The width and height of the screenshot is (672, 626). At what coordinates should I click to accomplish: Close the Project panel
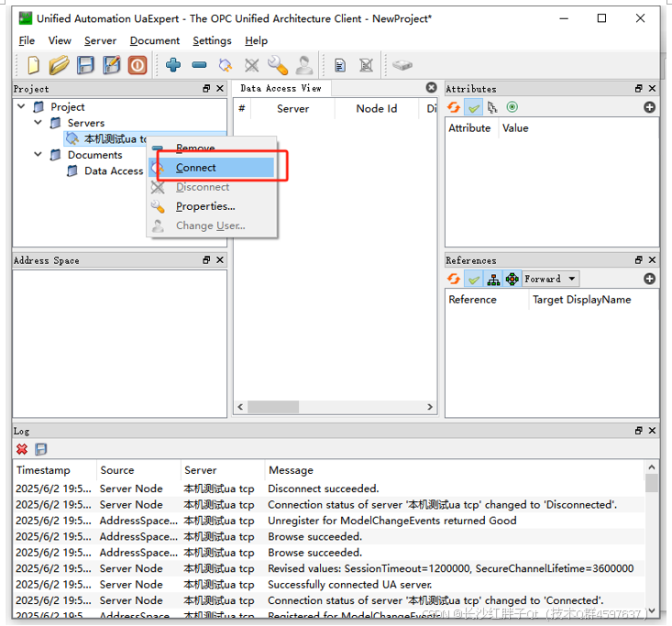(220, 89)
